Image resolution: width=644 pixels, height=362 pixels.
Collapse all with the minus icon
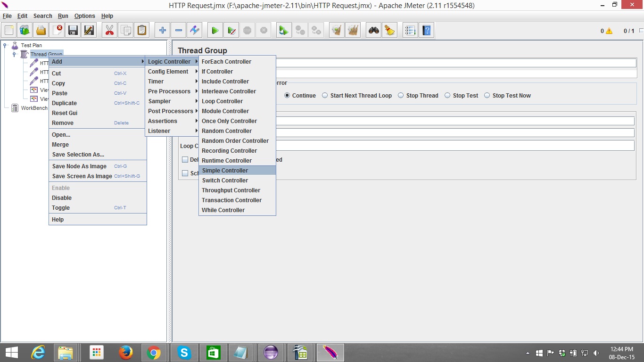(x=178, y=31)
